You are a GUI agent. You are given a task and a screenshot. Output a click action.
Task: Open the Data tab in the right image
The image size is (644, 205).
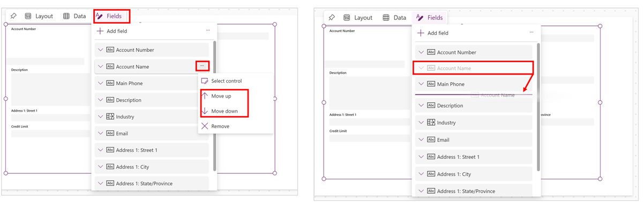(x=394, y=18)
